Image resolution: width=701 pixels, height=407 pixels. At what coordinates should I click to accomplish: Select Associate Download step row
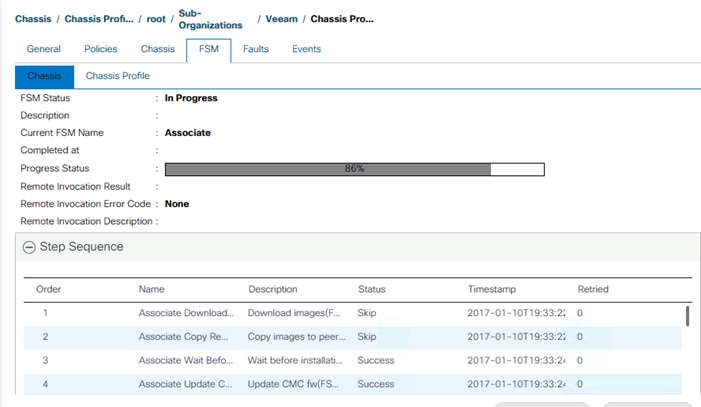pos(353,313)
